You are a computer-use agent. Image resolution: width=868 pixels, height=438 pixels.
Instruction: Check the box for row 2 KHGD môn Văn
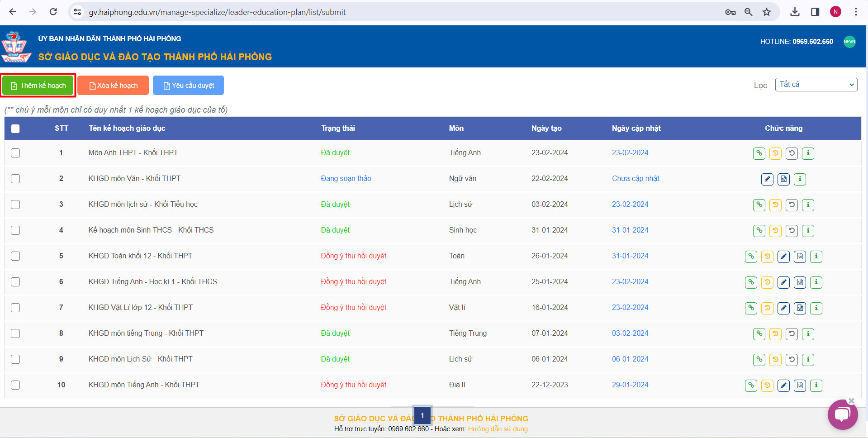[x=15, y=179]
